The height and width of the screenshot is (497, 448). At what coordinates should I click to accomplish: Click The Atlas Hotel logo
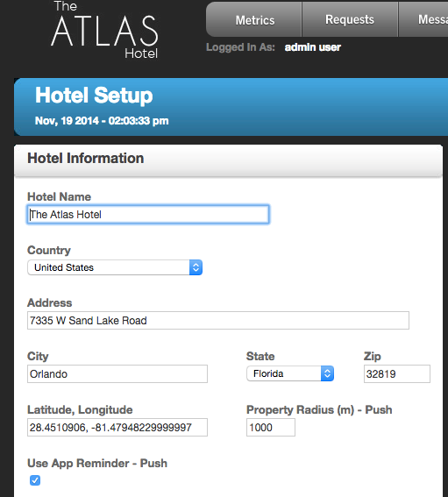[x=104, y=30]
